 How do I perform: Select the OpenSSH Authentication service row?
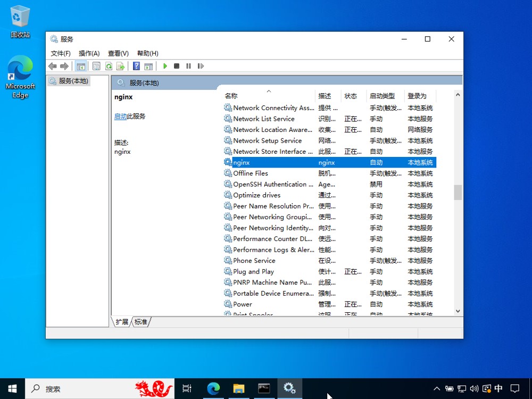coord(330,184)
